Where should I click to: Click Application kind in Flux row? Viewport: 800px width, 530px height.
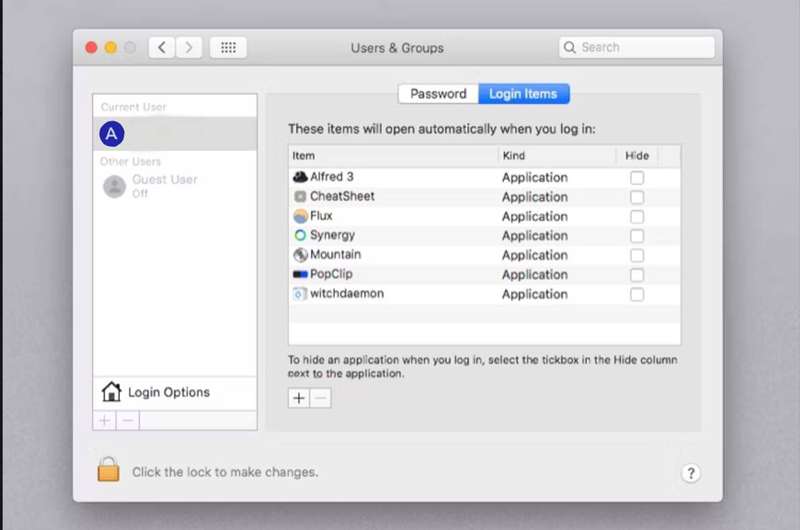[535, 216]
